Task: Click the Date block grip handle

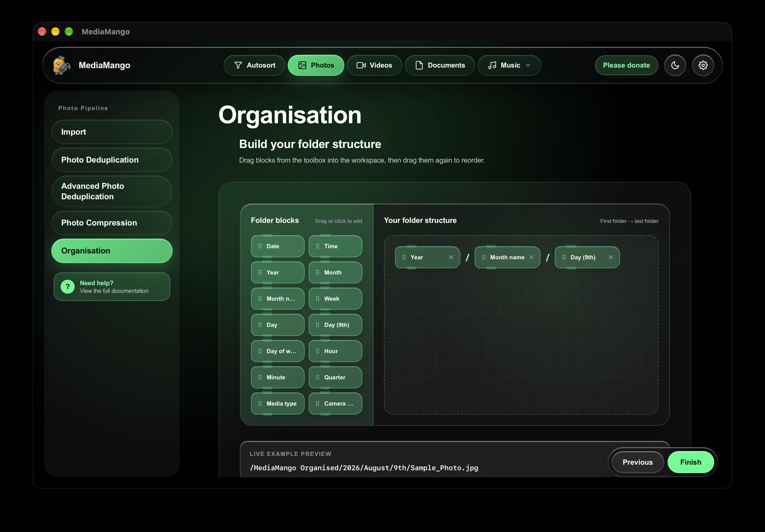Action: 260,246
